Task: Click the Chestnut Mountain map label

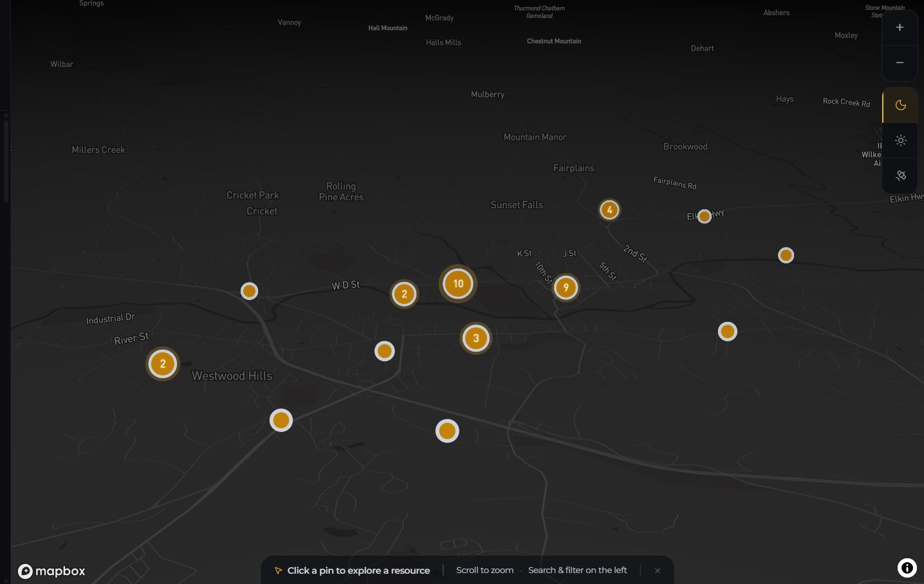Action: pyautogui.click(x=554, y=41)
